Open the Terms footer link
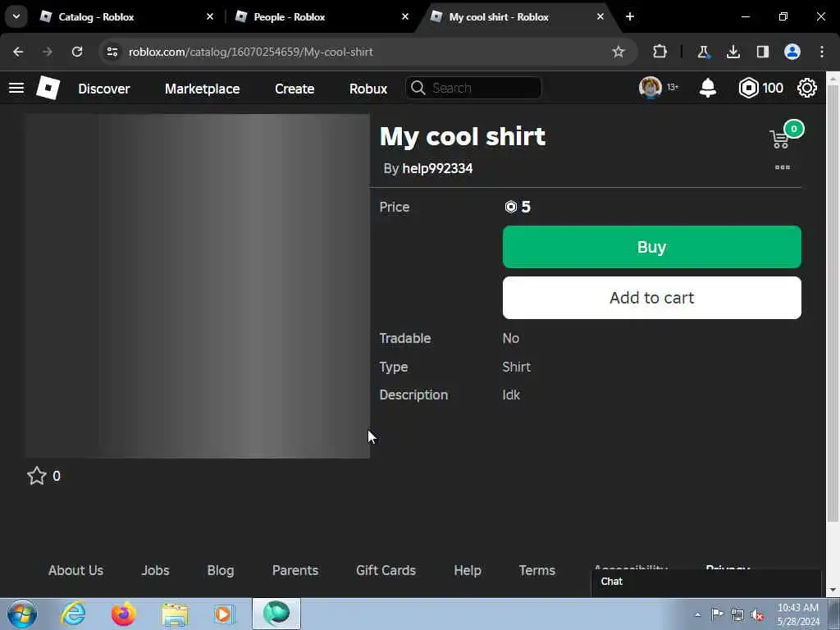Viewport: 840px width, 630px height. (x=536, y=571)
